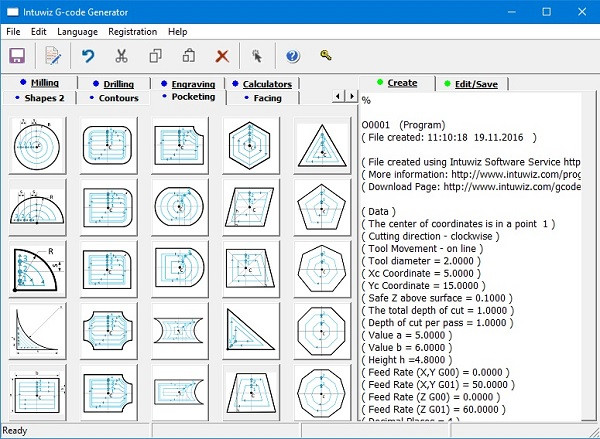The image size is (600, 439).
Task: Open the File menu
Action: tap(13, 32)
